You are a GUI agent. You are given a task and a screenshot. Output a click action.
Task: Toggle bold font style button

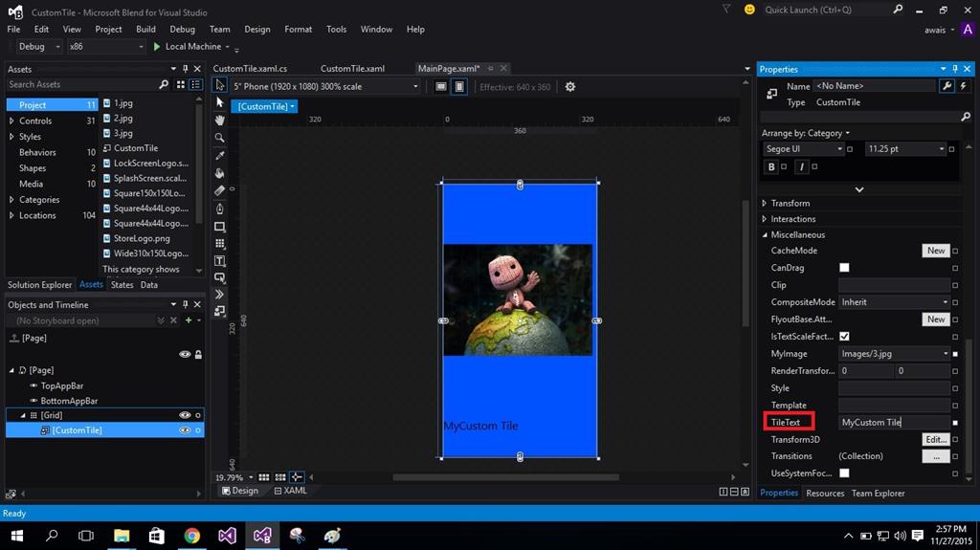771,166
